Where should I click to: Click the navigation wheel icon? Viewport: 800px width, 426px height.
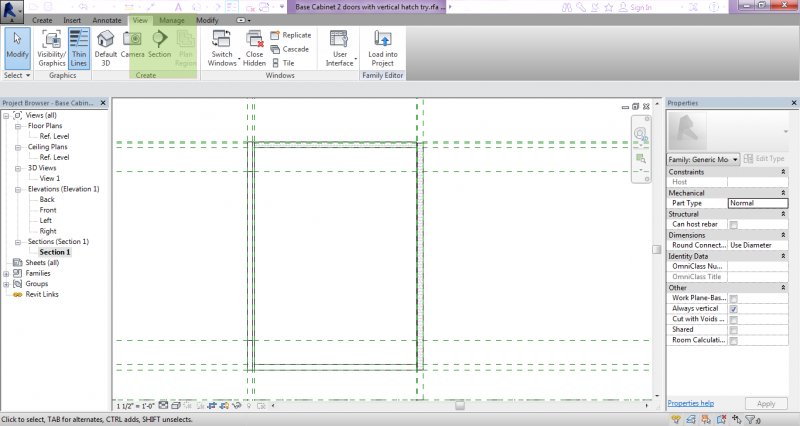(641, 135)
